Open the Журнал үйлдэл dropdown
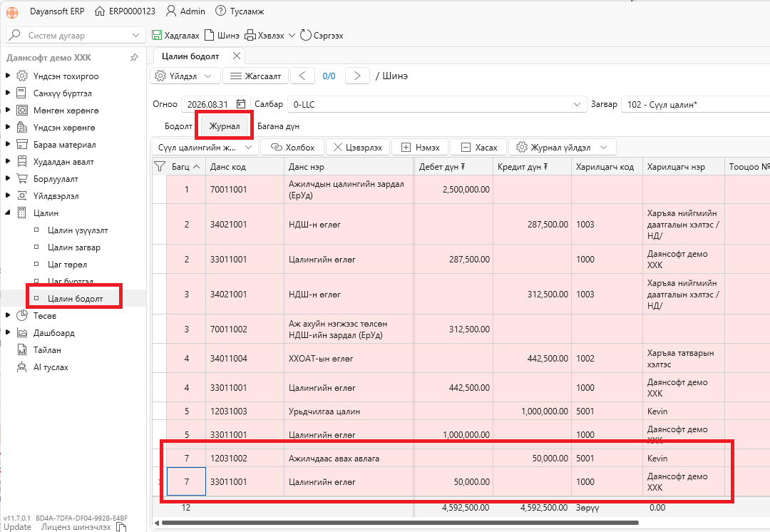 coord(563,148)
